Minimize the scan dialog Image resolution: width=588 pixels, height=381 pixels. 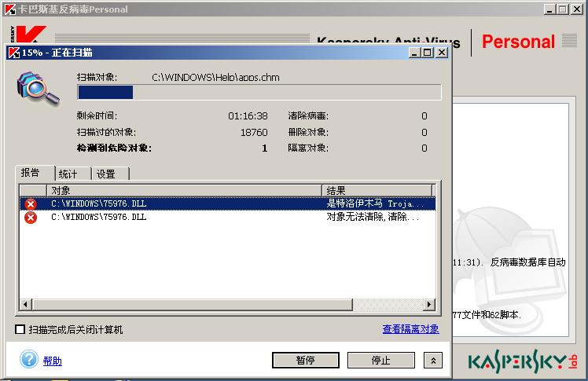[x=414, y=53]
